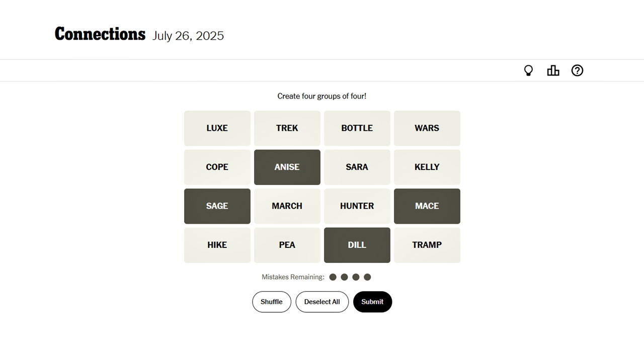This screenshot has width=644, height=362.
Task: Deselect the DILL tile
Action: pyautogui.click(x=357, y=245)
